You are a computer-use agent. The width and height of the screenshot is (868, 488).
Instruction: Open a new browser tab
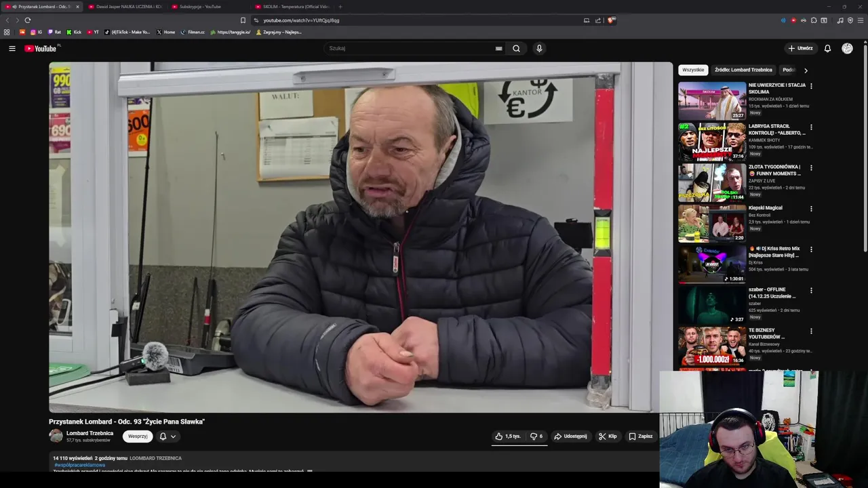click(x=340, y=7)
